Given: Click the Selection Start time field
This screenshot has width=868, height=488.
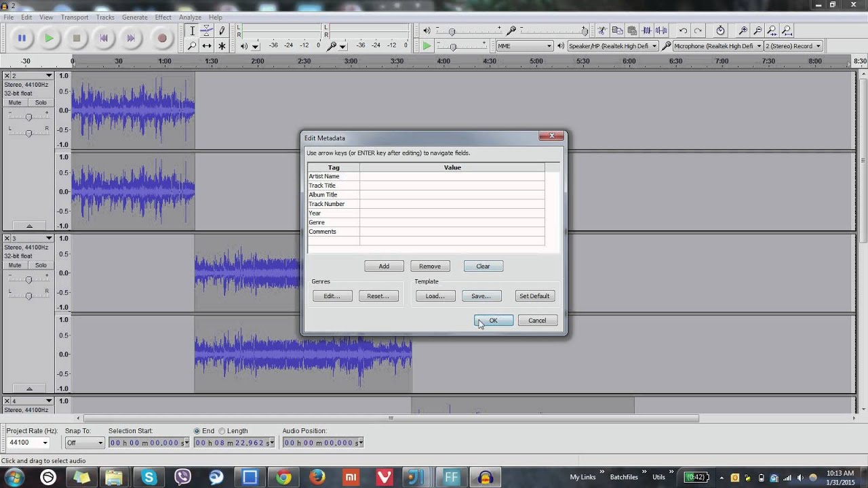Looking at the screenshot, I should [x=149, y=443].
